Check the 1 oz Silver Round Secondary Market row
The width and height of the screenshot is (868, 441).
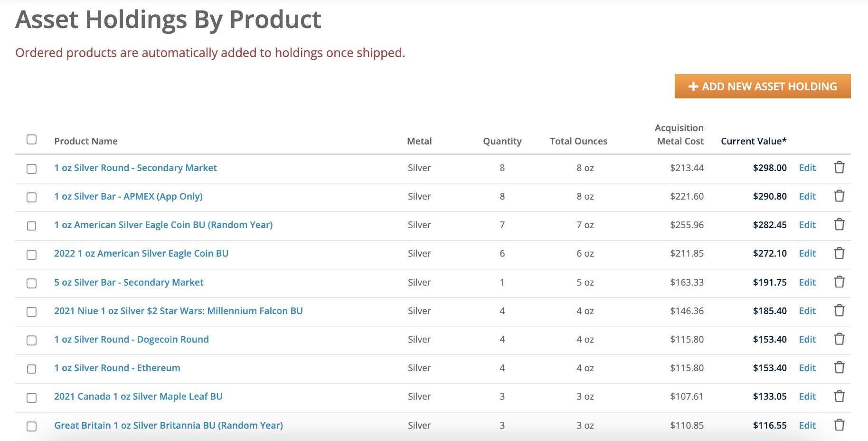coord(31,169)
